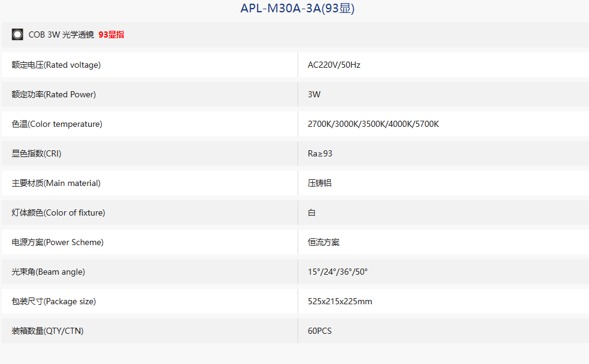Screen dimensions: 589x364
Task: Click the '电源方案(Power Scheme)' label
Action: (57, 242)
